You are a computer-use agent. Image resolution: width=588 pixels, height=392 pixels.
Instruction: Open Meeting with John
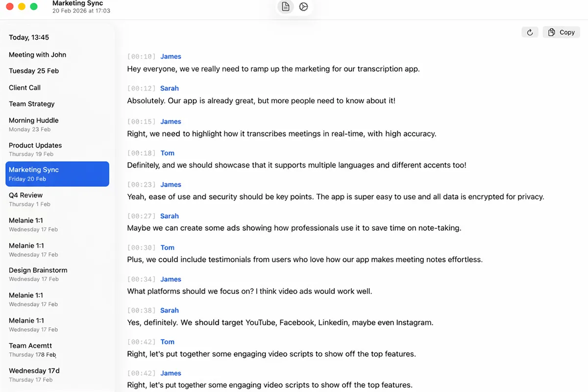pyautogui.click(x=37, y=54)
